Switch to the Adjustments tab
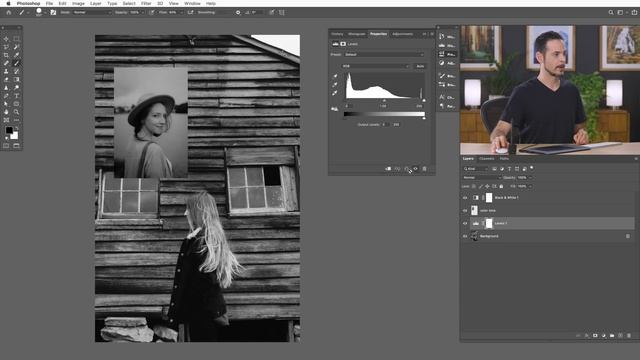The height and width of the screenshot is (360, 640). 402,34
